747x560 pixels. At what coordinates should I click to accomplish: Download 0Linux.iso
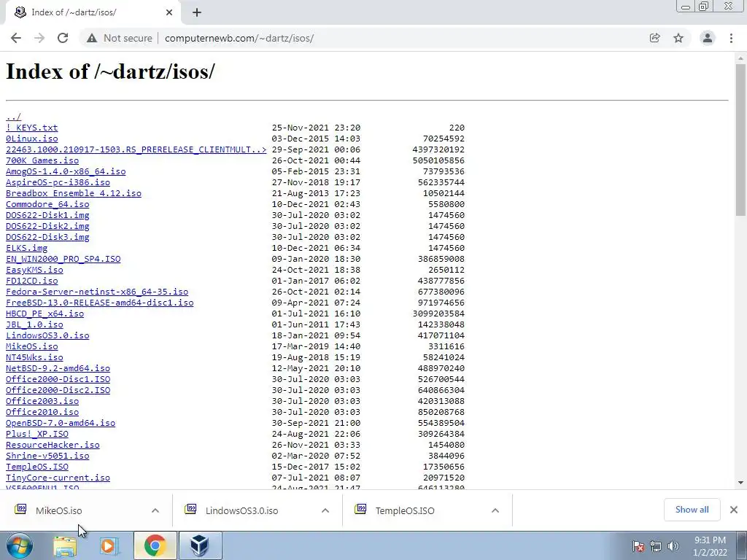click(32, 139)
